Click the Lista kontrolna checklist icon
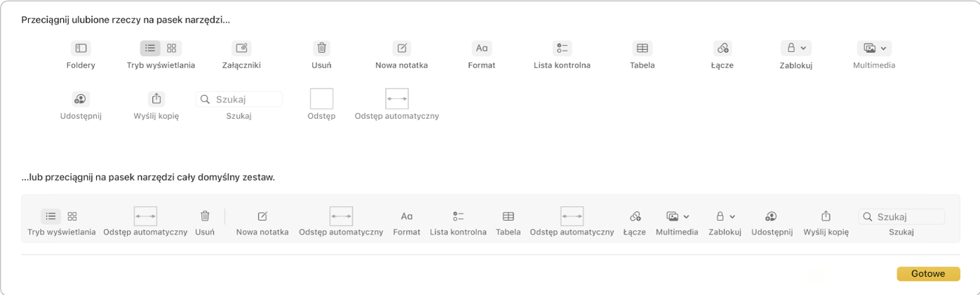This screenshot has height=295, width=980. coord(562,48)
